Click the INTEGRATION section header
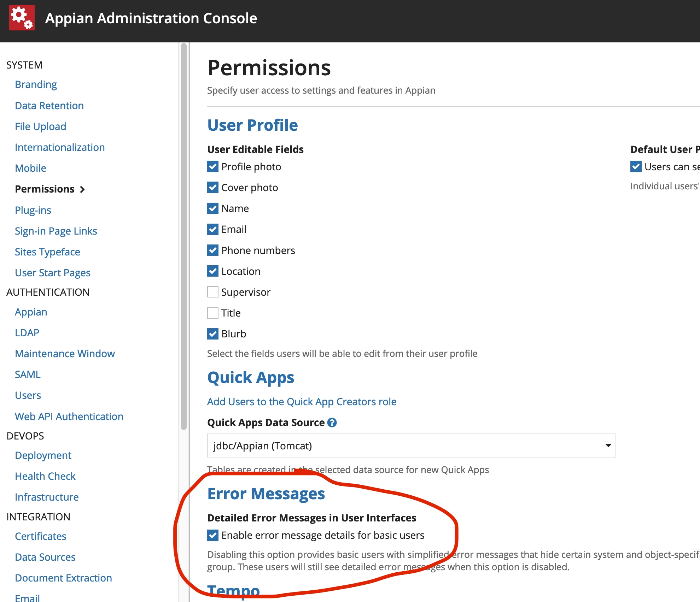Screen dimensions: 700x602 (39, 517)
